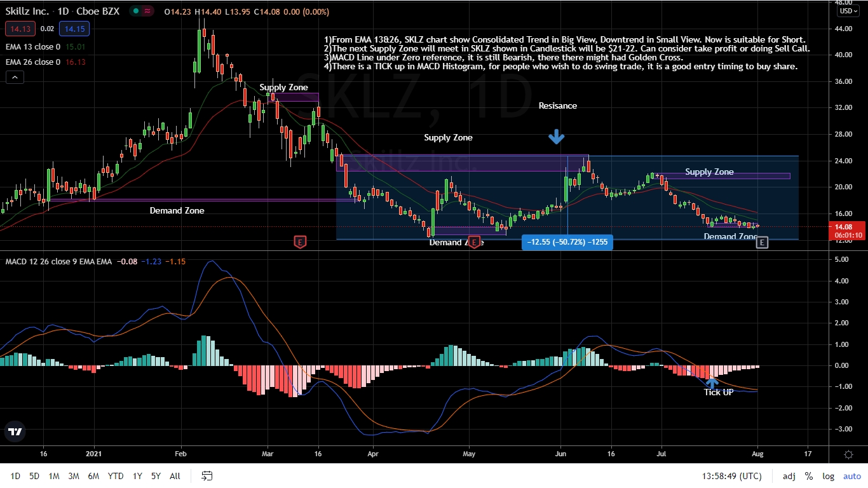
Task: Click the Skillz Inc. symbol title
Action: coord(27,12)
